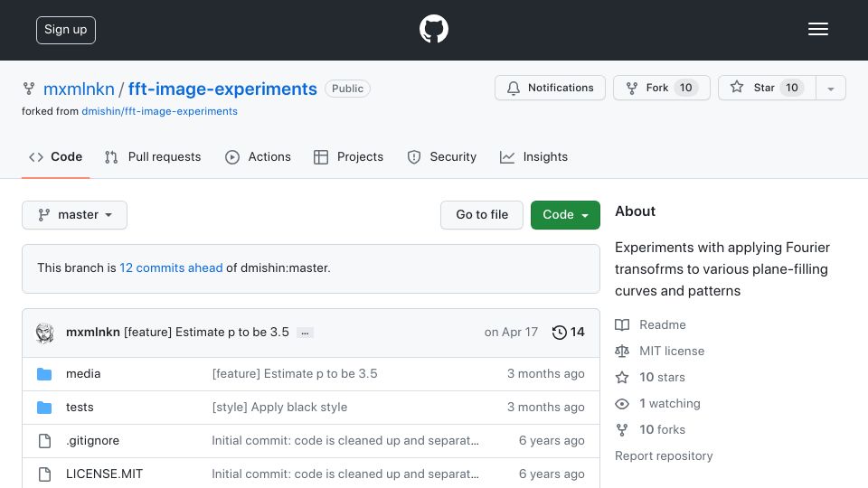
Task: Click the .gitignore file icon
Action: click(44, 441)
